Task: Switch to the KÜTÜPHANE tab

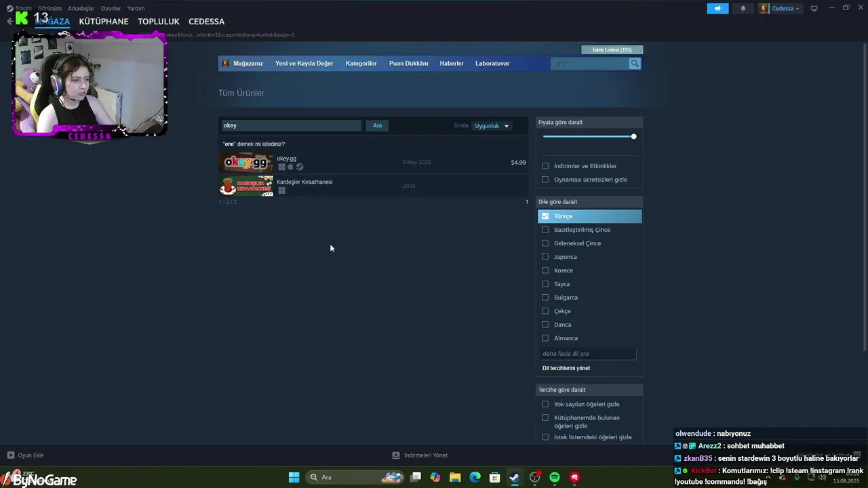Action: point(104,22)
